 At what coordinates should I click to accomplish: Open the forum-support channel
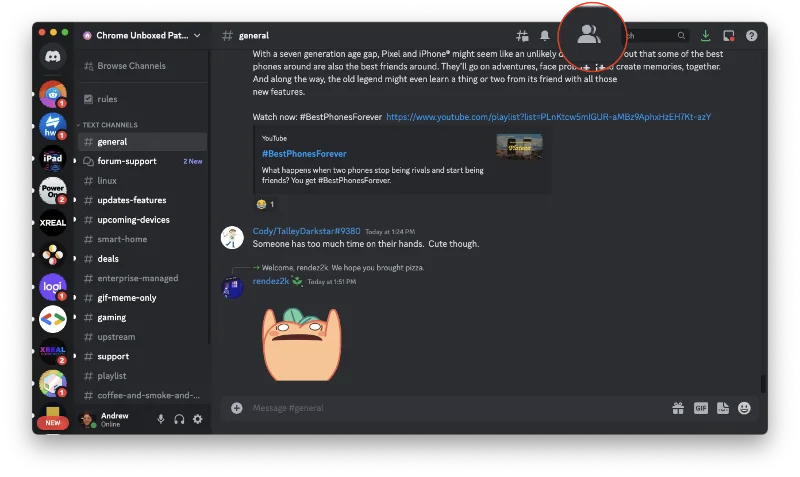click(142, 161)
